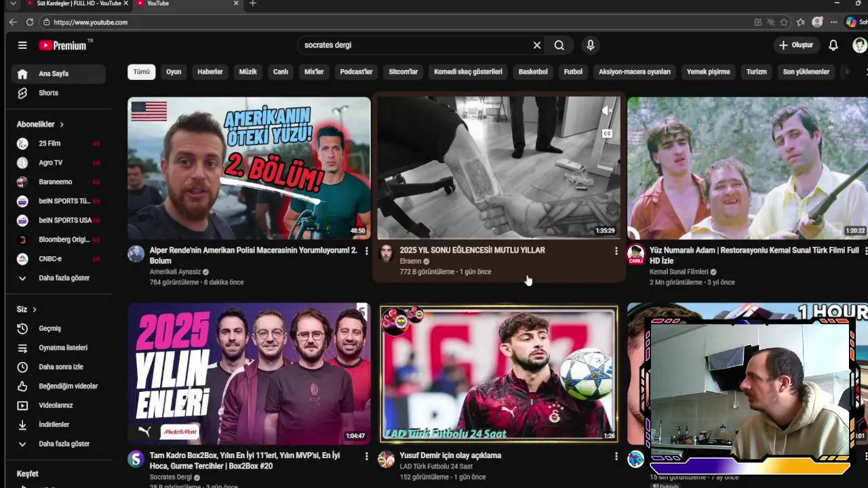Open Shorts in the sidebar
Image resolution: width=868 pixels, height=488 pixels.
58,93
